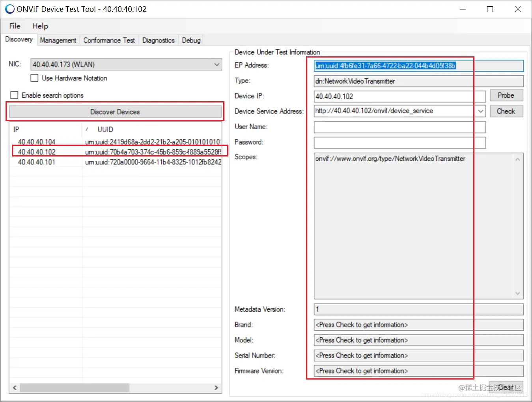Click the Scopes scroll down arrow

click(518, 294)
